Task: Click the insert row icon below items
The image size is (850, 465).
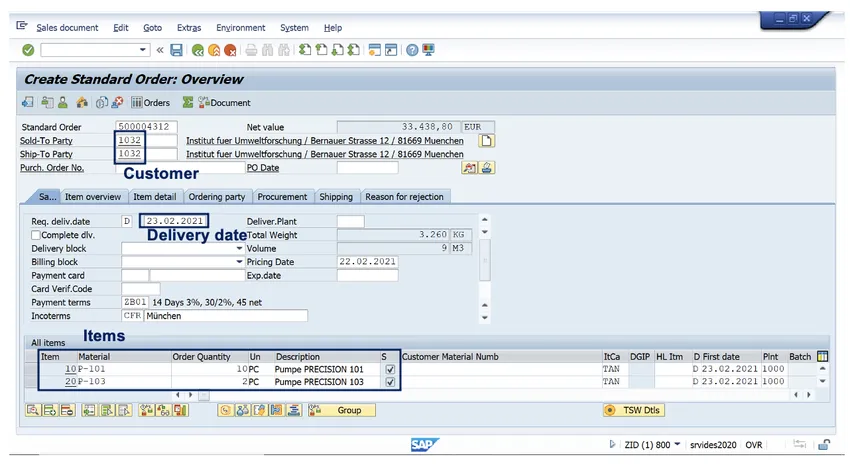Action: [50, 410]
